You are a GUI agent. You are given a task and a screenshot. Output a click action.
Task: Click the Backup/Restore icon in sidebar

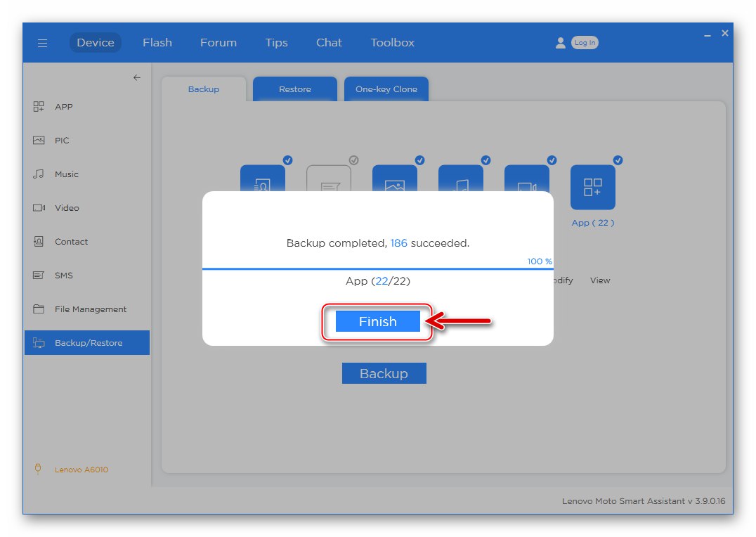(39, 343)
